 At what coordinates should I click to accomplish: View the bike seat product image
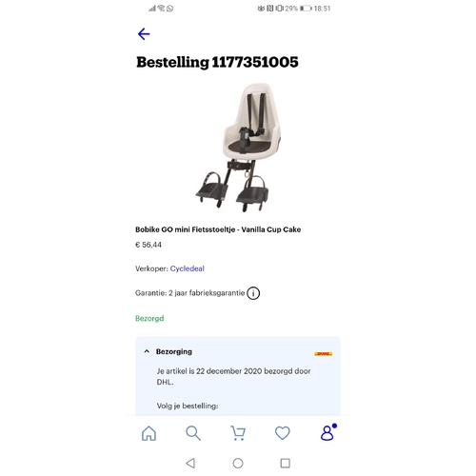click(x=238, y=148)
